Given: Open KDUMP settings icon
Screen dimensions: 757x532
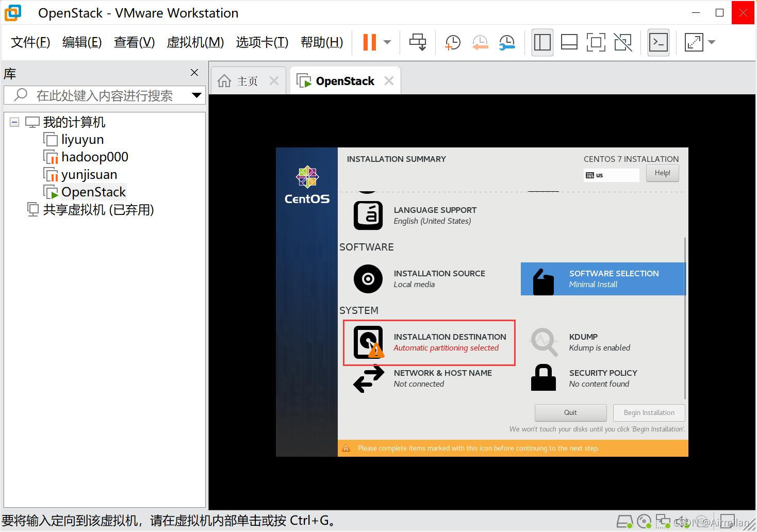Looking at the screenshot, I should (544, 342).
